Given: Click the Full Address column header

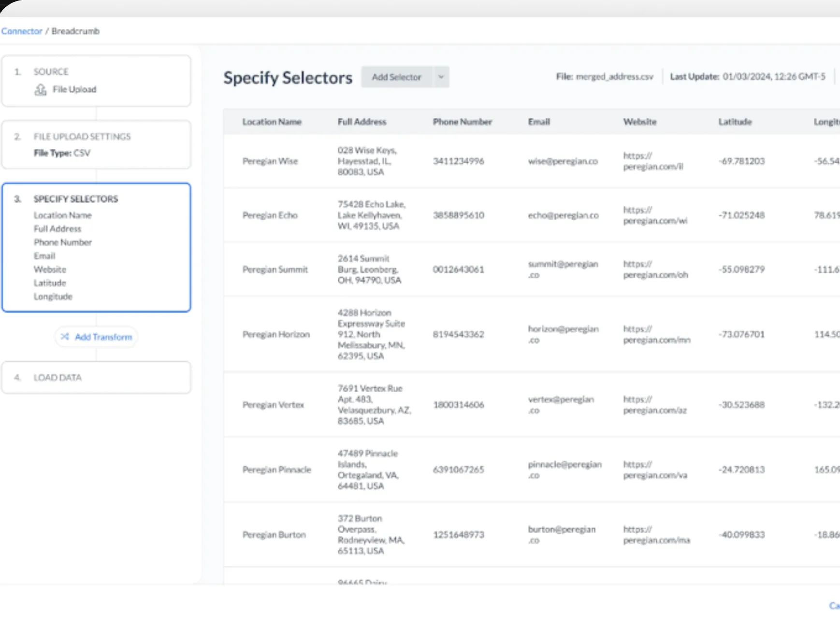Looking at the screenshot, I should click(x=362, y=122).
